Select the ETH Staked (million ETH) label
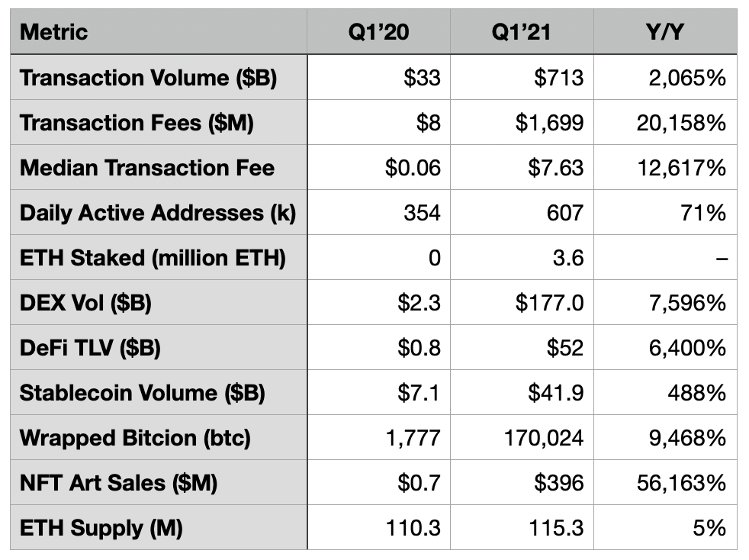The image size is (749, 560). pos(153,258)
